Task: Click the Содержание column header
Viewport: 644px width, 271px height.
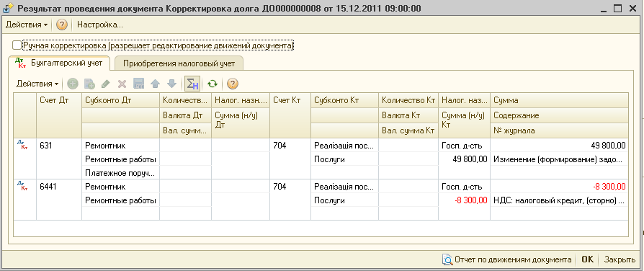Action: [x=559, y=115]
